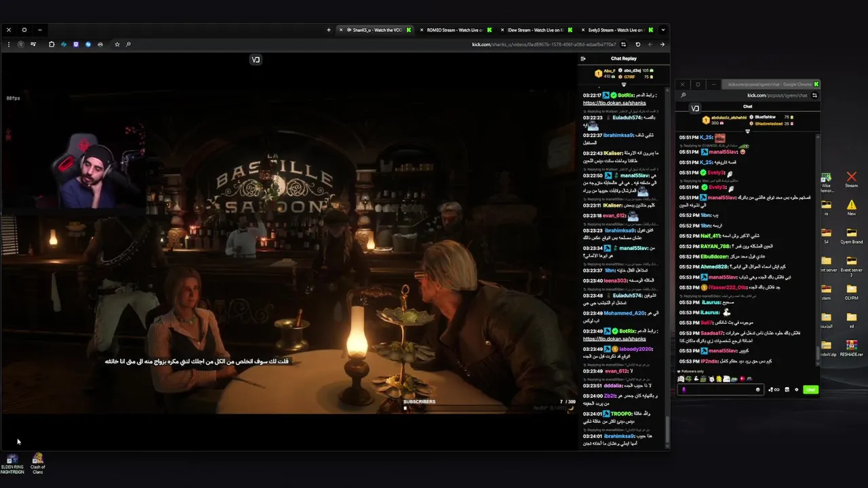Click username manal55lav at 03:22:50 in Chat Replay
Image resolution: width=868 pixels, height=488 pixels.
pos(633,176)
